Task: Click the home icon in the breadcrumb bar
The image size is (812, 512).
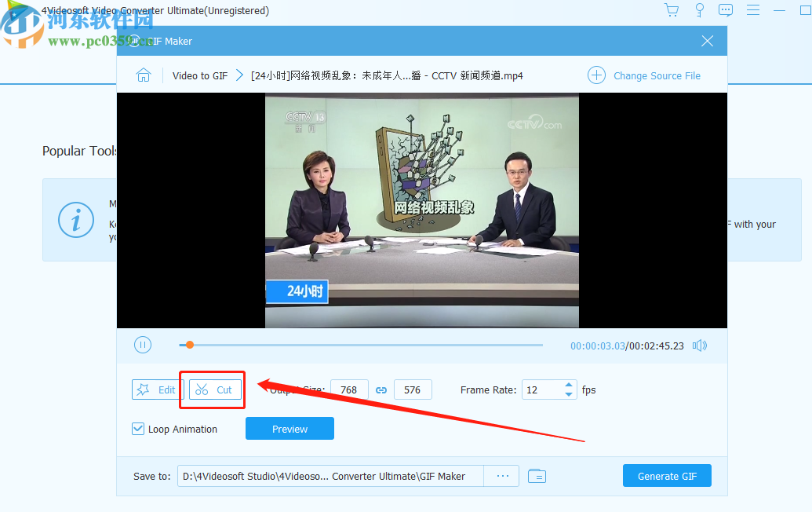Action: (x=144, y=75)
